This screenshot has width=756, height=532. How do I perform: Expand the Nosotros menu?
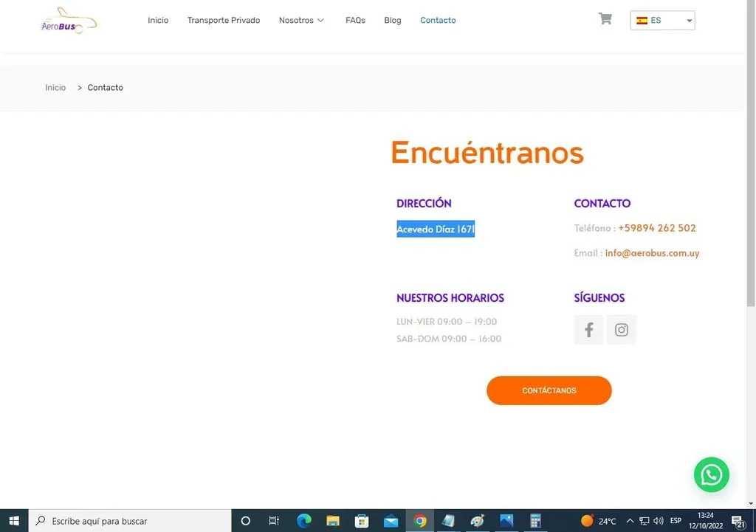click(x=301, y=21)
